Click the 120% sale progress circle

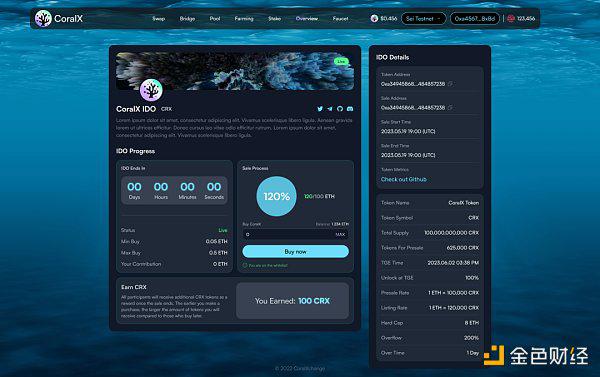click(x=276, y=196)
